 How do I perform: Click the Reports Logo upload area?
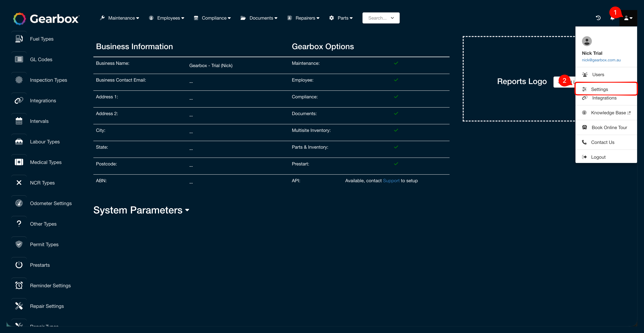pos(519,79)
